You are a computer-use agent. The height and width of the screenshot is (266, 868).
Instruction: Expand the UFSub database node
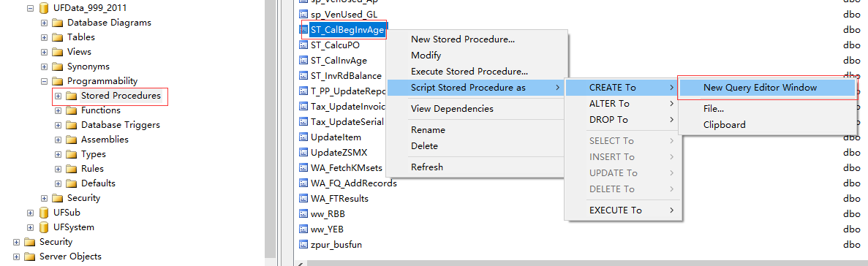tap(31, 213)
